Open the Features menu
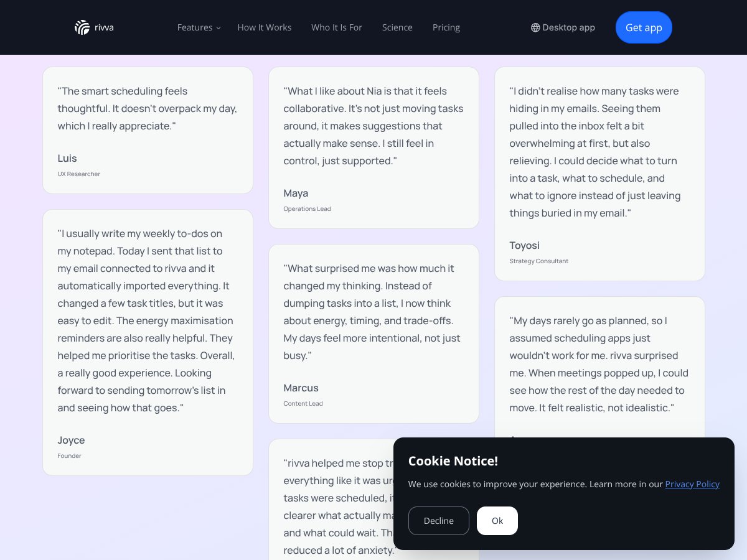Image resolution: width=747 pixels, height=560 pixels. pyautogui.click(x=195, y=27)
